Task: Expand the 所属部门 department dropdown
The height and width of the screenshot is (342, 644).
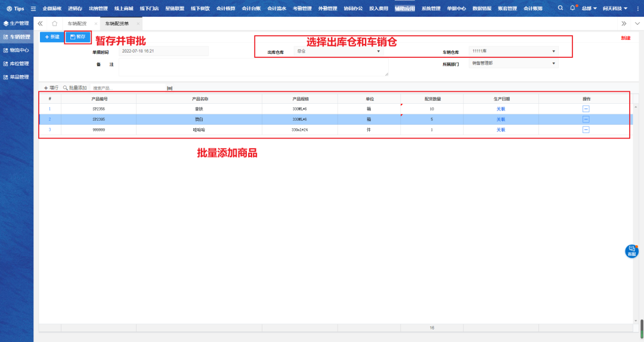Action: (553, 63)
